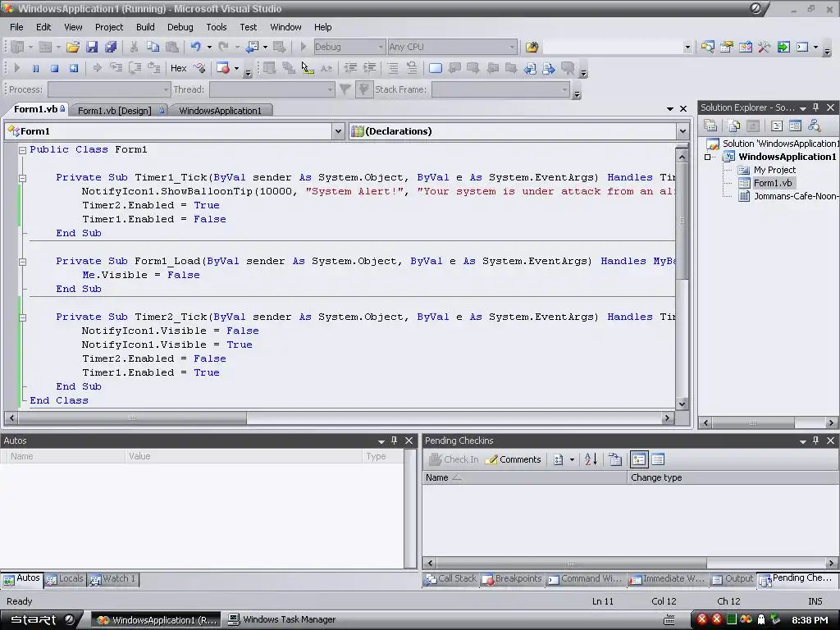Switch to the Watch 1 tab
The height and width of the screenshot is (630, 840).
tap(112, 579)
